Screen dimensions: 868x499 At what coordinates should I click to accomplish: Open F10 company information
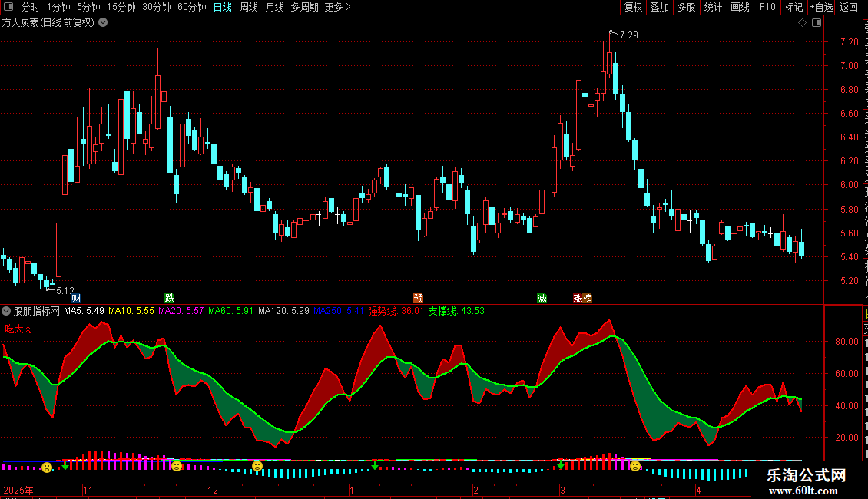pyautogui.click(x=767, y=7)
